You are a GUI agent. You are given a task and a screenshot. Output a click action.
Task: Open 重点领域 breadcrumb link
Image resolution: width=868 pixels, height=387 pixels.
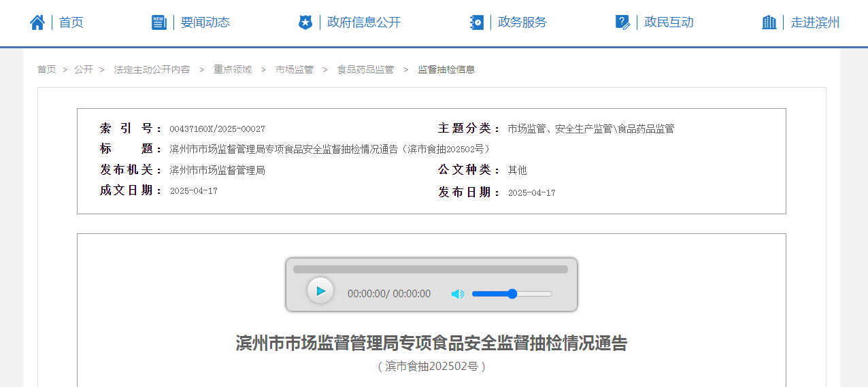(233, 69)
